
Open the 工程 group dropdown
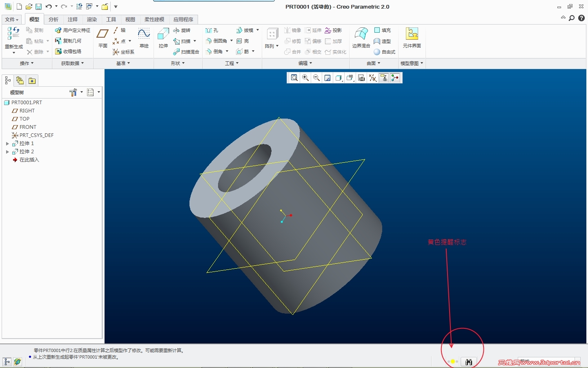(x=232, y=63)
